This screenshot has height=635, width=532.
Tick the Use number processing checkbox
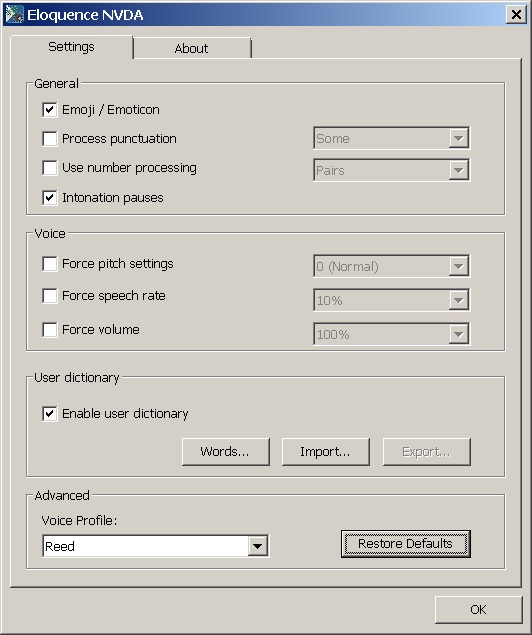coord(49,168)
